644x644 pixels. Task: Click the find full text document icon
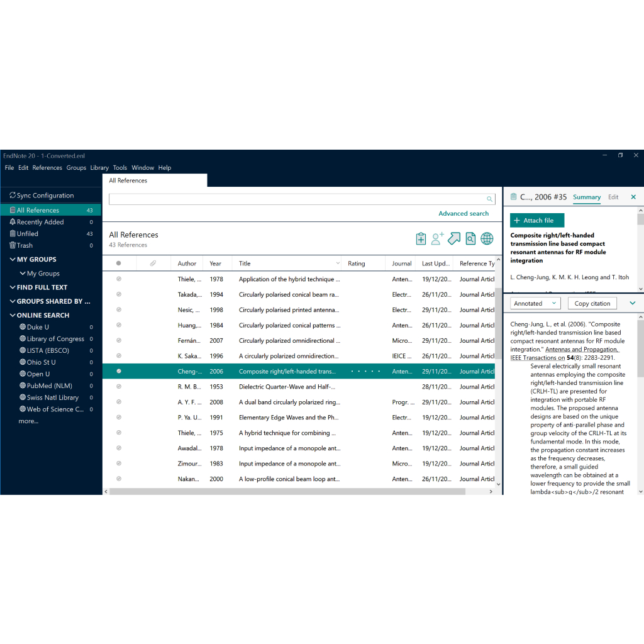470,239
